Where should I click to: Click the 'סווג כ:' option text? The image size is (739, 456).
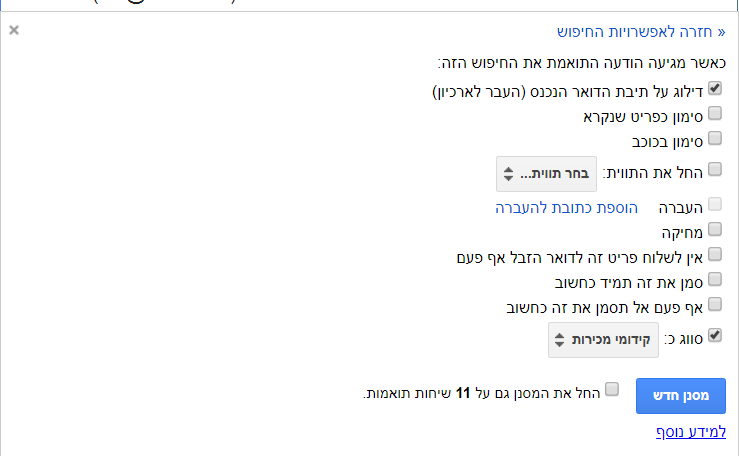[x=684, y=338]
